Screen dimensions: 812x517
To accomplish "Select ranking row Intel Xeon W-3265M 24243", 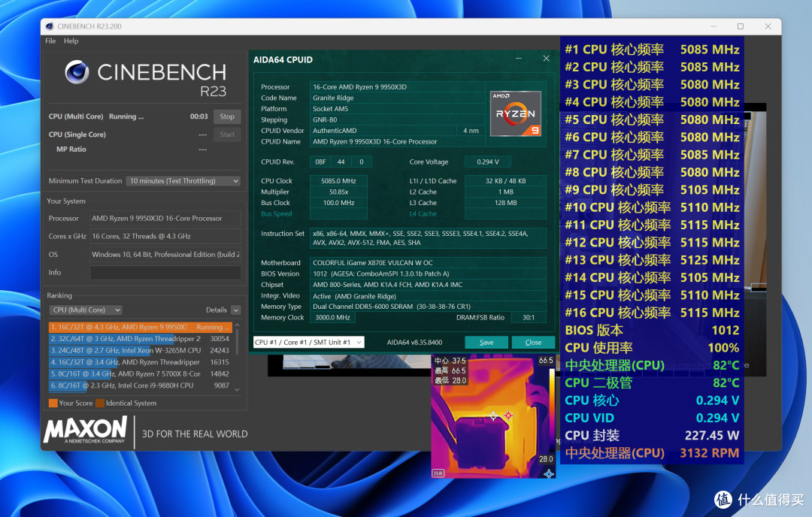I will click(141, 350).
